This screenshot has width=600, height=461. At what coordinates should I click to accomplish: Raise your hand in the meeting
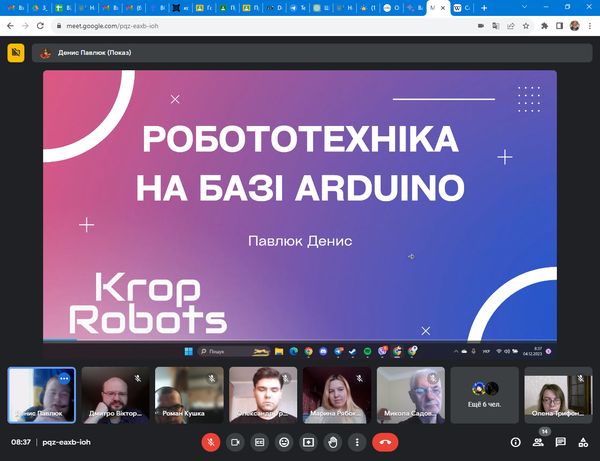(x=333, y=441)
